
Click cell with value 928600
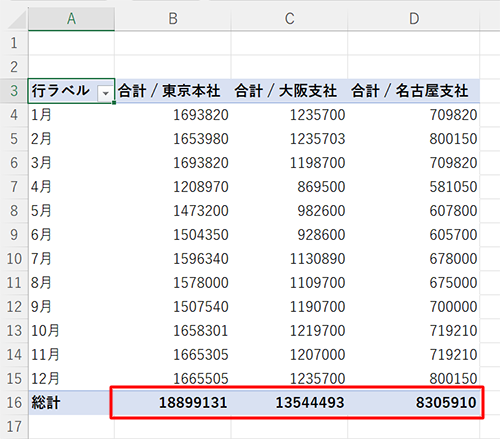tap(289, 235)
